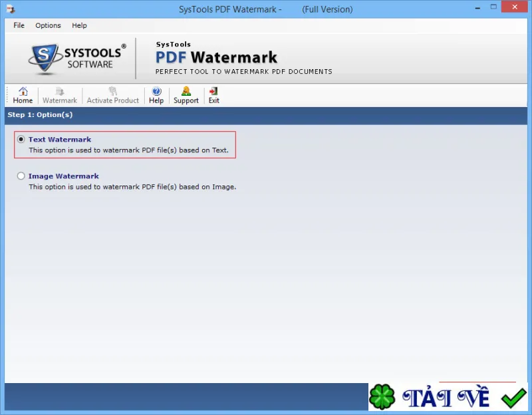Click the Watermark toolbar icon

pyautogui.click(x=60, y=95)
